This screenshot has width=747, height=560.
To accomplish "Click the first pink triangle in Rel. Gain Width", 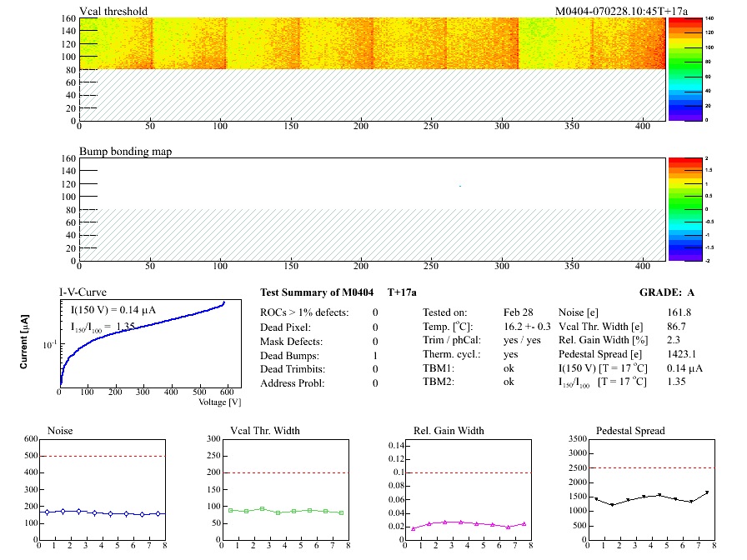I will (414, 529).
